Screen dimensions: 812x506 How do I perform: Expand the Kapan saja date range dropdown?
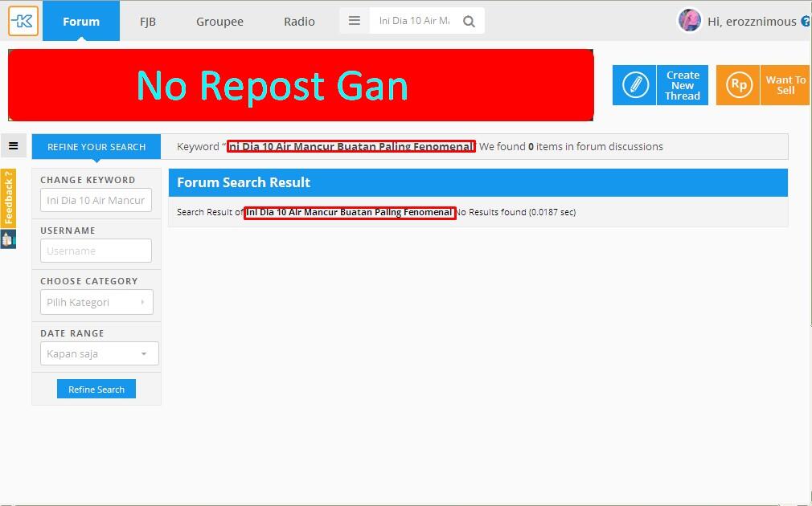click(100, 354)
